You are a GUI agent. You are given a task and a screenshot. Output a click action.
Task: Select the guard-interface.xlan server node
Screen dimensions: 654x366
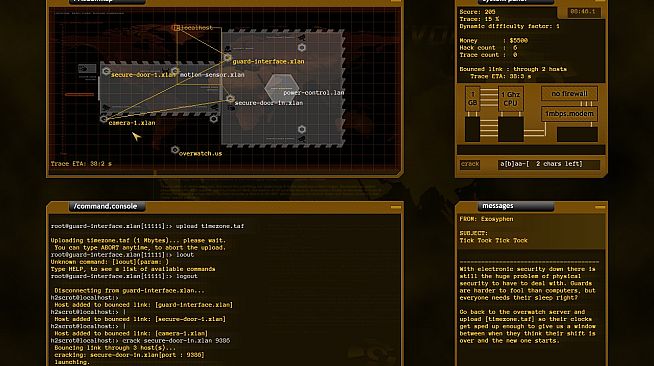pos(227,58)
